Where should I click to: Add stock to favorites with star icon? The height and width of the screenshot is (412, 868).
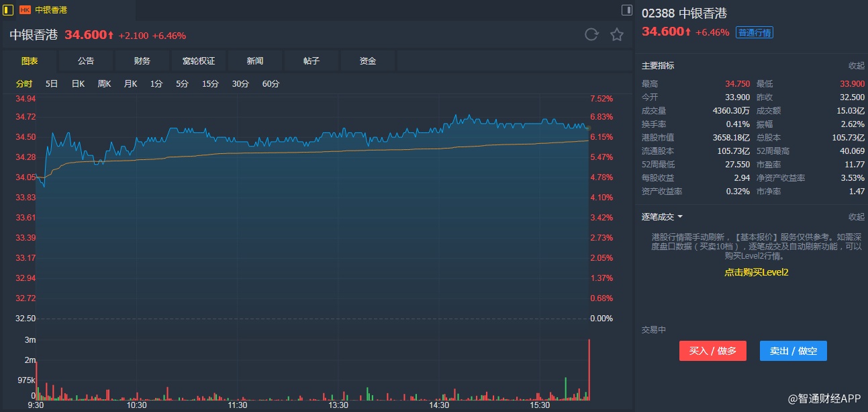click(617, 35)
